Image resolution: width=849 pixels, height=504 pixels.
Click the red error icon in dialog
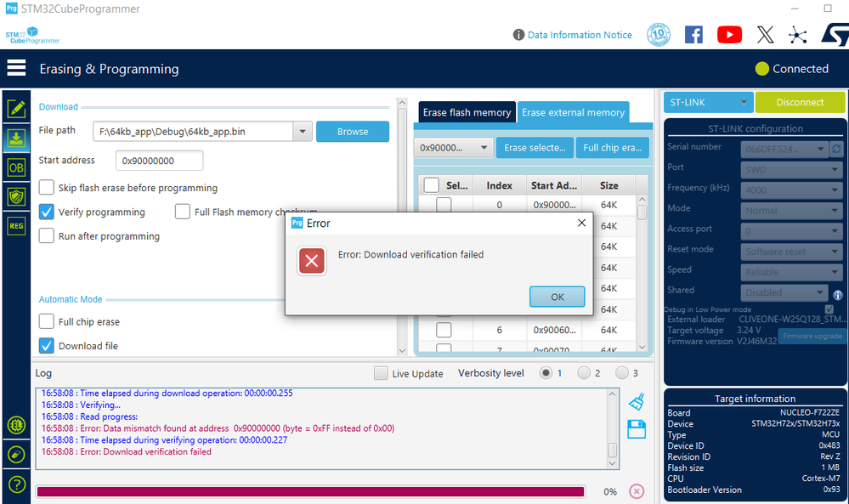pos(311,261)
